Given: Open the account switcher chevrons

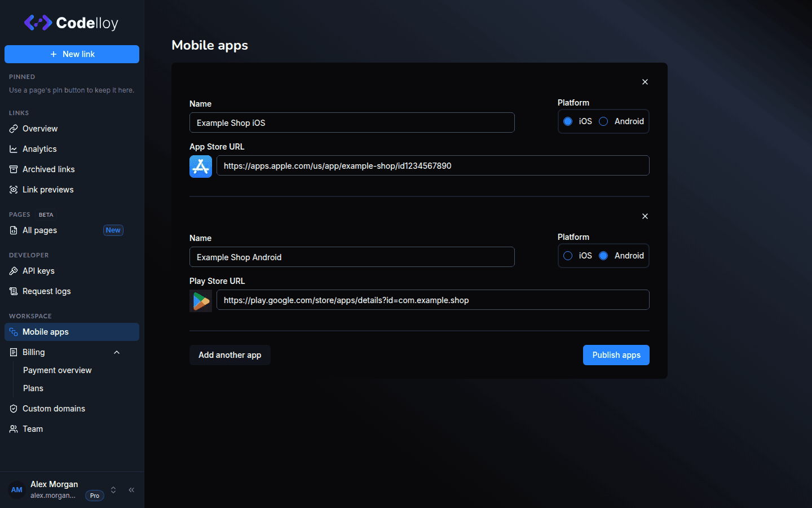Looking at the screenshot, I should point(113,490).
